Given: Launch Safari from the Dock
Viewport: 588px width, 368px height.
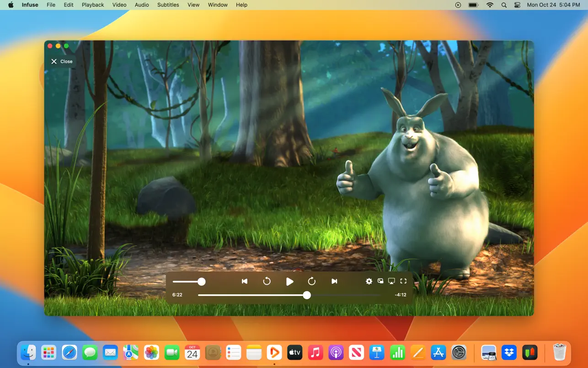Looking at the screenshot, I should coord(69,352).
